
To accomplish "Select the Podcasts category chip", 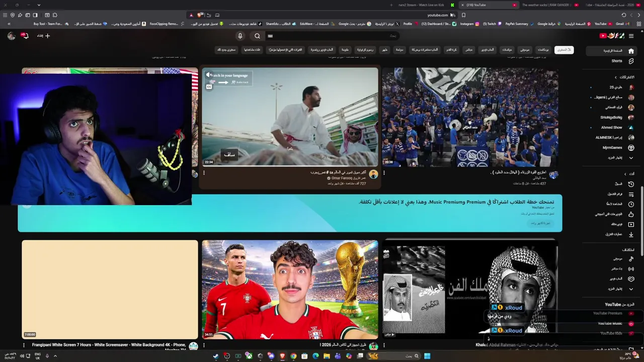I will tap(543, 50).
